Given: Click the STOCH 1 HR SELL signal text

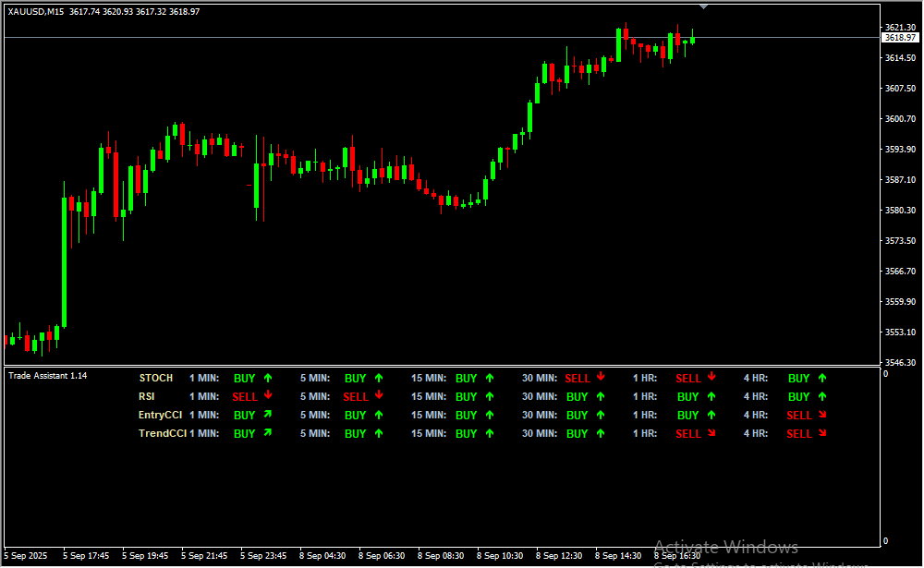Looking at the screenshot, I should coord(687,378).
